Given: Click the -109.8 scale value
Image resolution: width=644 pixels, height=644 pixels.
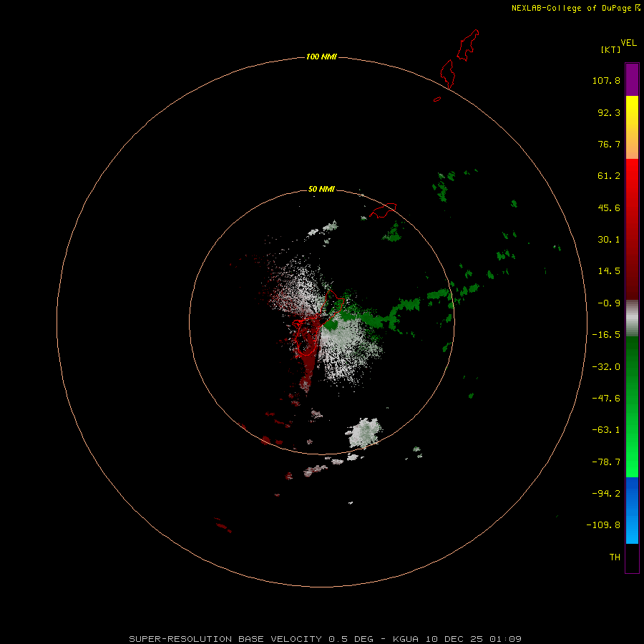Looking at the screenshot, I should tap(603, 525).
